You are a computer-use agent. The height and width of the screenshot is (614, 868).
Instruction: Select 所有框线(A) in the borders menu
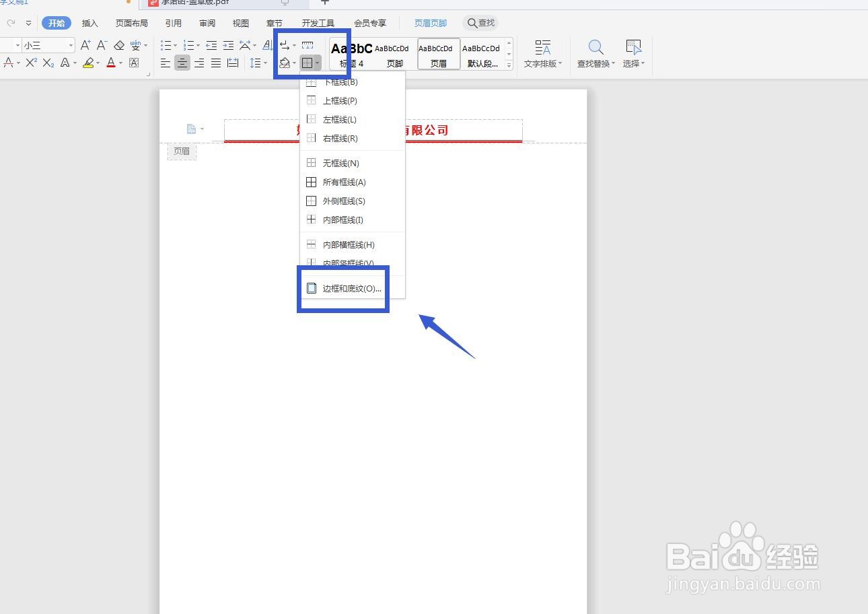[x=344, y=182]
